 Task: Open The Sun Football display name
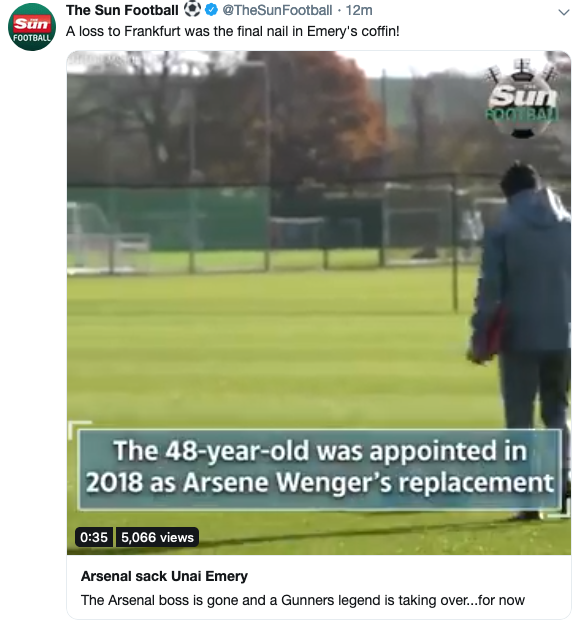(122, 10)
